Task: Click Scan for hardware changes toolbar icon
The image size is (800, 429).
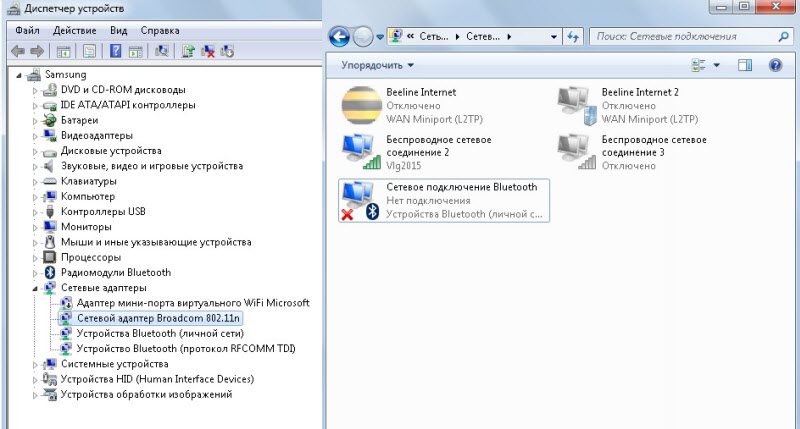Action: (x=162, y=51)
